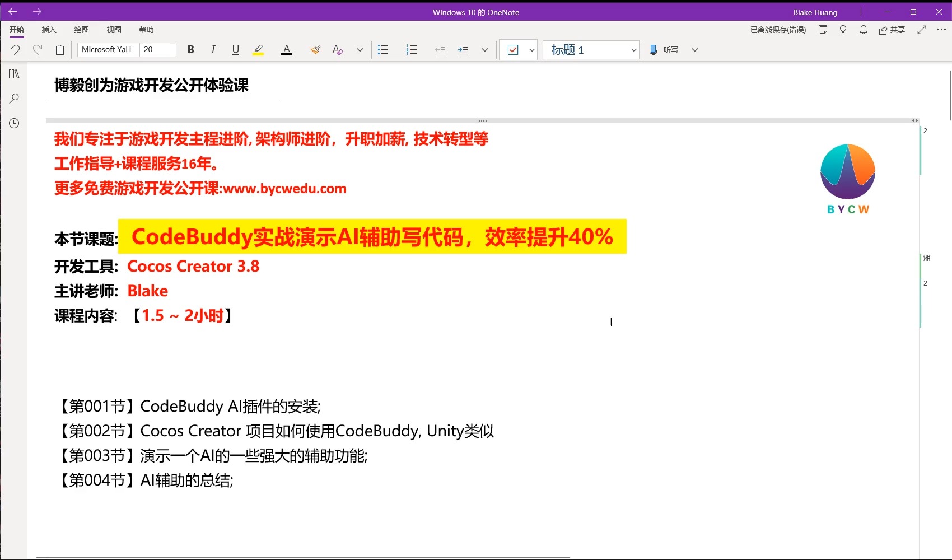Expand the 听写 dictation options
Image resolution: width=952 pixels, height=560 pixels.
pos(695,50)
